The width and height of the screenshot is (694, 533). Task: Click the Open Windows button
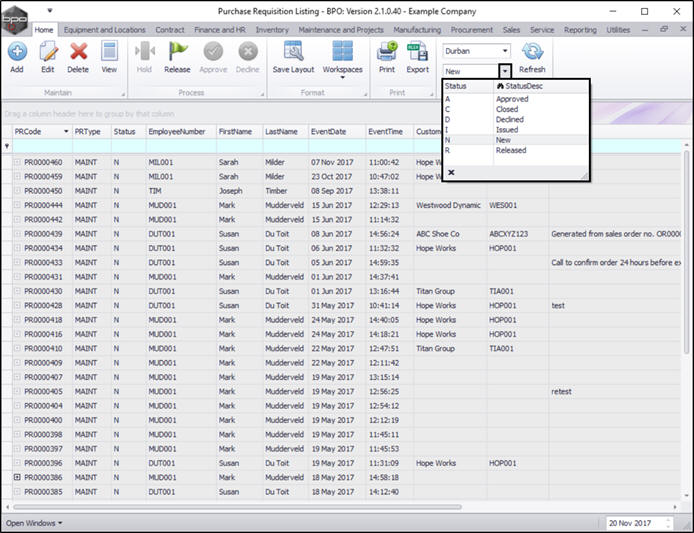pyautogui.click(x=34, y=523)
